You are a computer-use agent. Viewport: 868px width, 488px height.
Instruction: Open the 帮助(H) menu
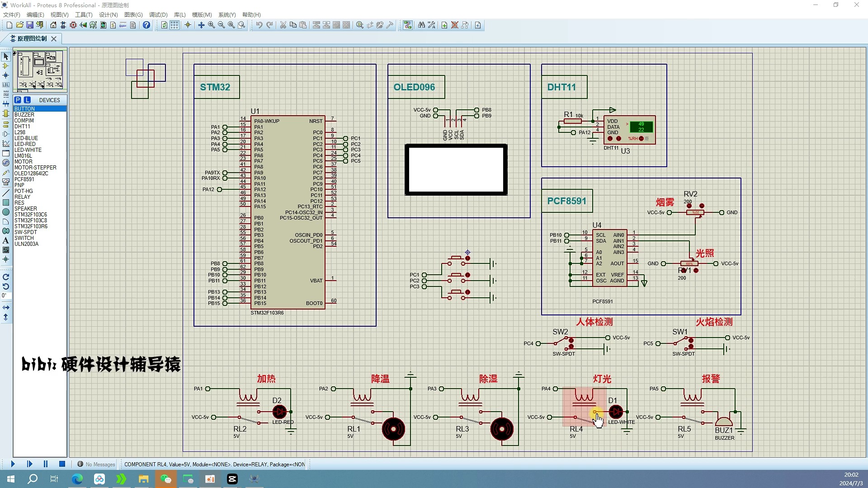[251, 15]
